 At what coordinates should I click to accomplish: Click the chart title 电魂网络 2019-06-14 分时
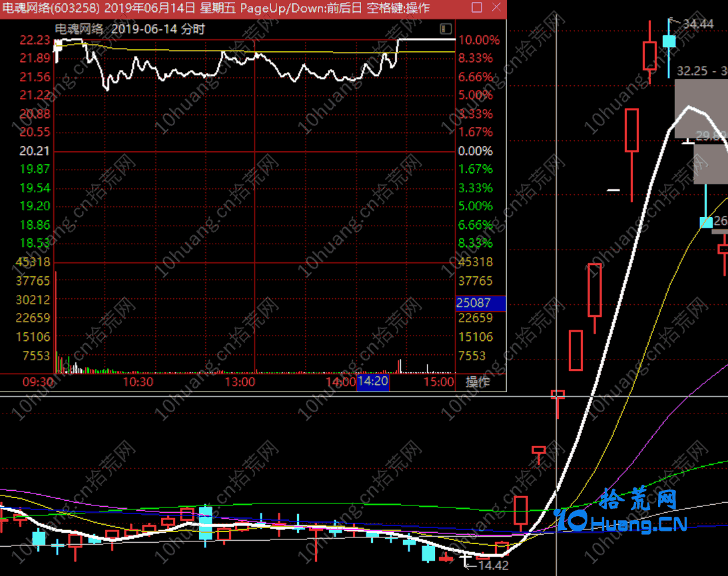click(130, 29)
